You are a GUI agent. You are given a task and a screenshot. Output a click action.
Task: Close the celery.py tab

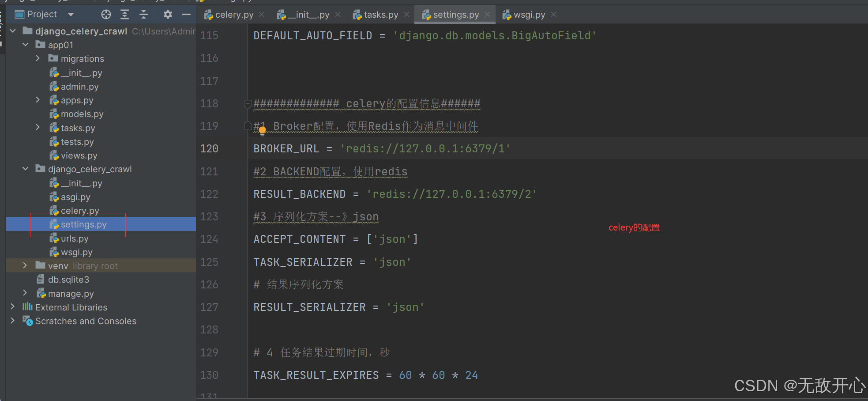coord(262,15)
